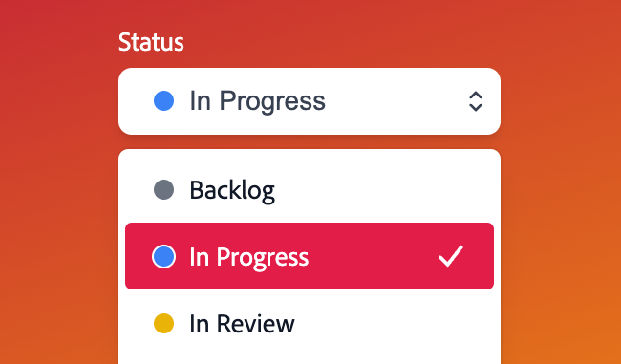This screenshot has width=621, height=364.
Task: Keep In Progress selected via its checked row
Action: 310,256
